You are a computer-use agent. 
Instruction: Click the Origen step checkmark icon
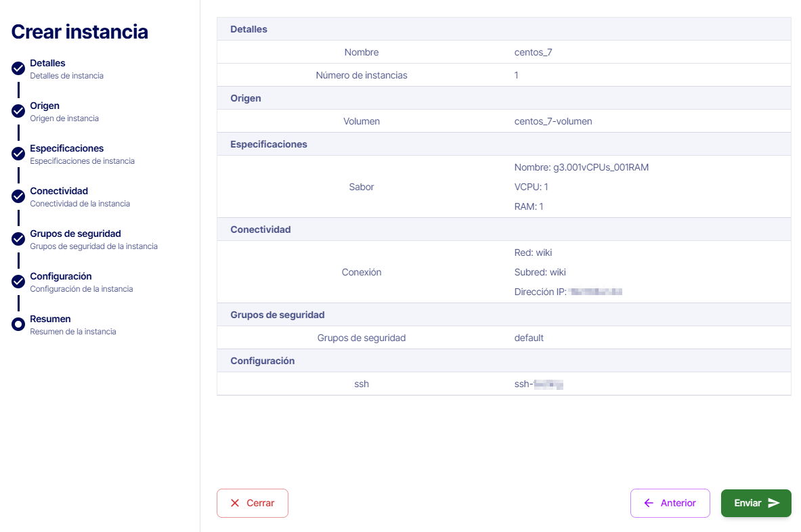(18, 111)
